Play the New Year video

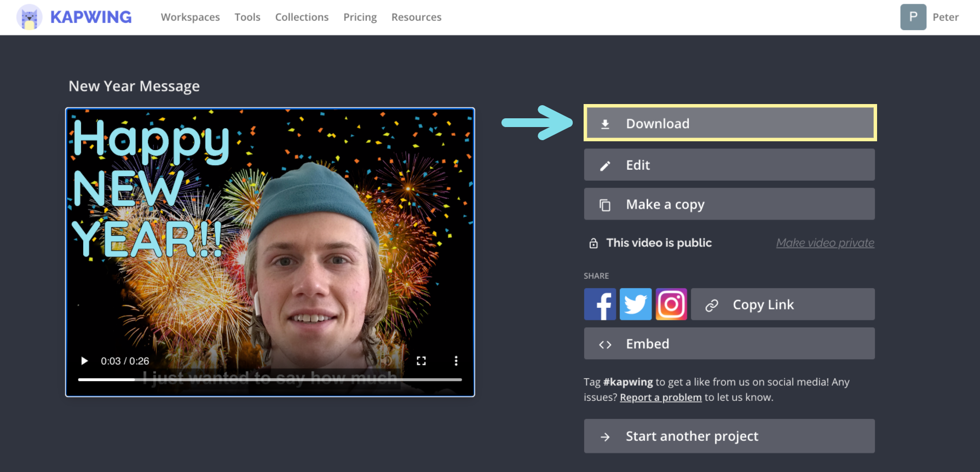(84, 361)
